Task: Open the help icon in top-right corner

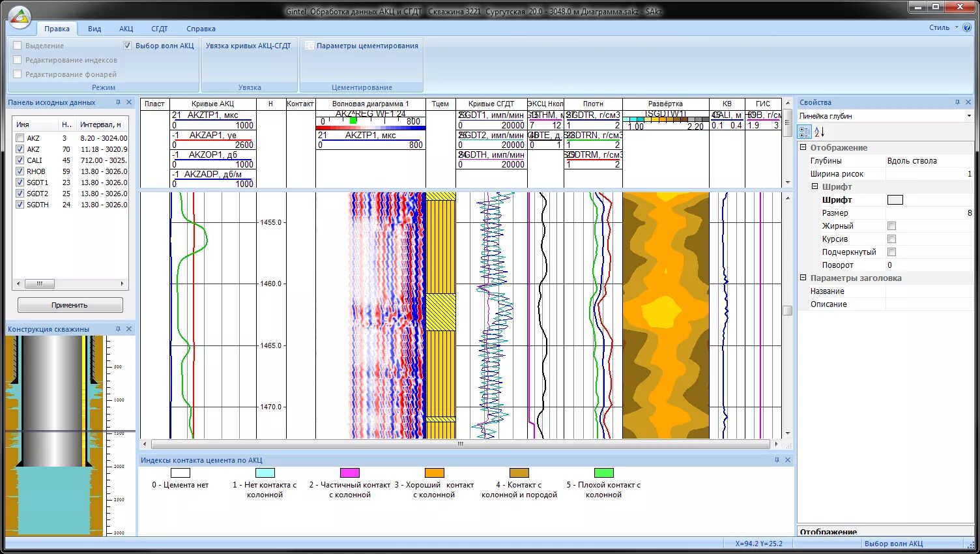Action: [967, 27]
